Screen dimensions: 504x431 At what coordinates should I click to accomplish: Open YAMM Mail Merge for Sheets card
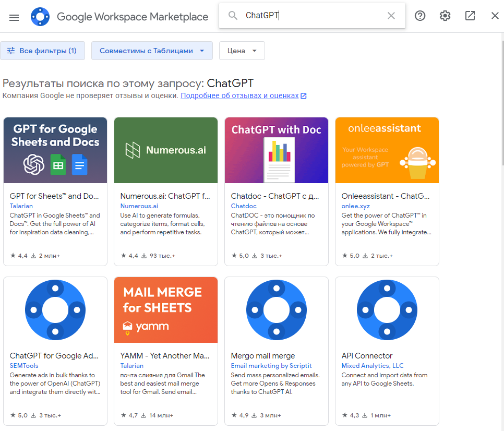coord(166,310)
